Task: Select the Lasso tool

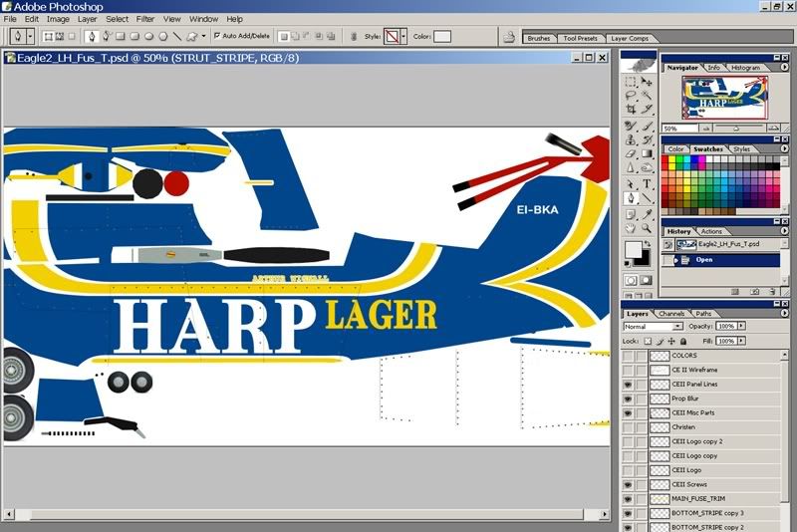Action: tap(631, 96)
